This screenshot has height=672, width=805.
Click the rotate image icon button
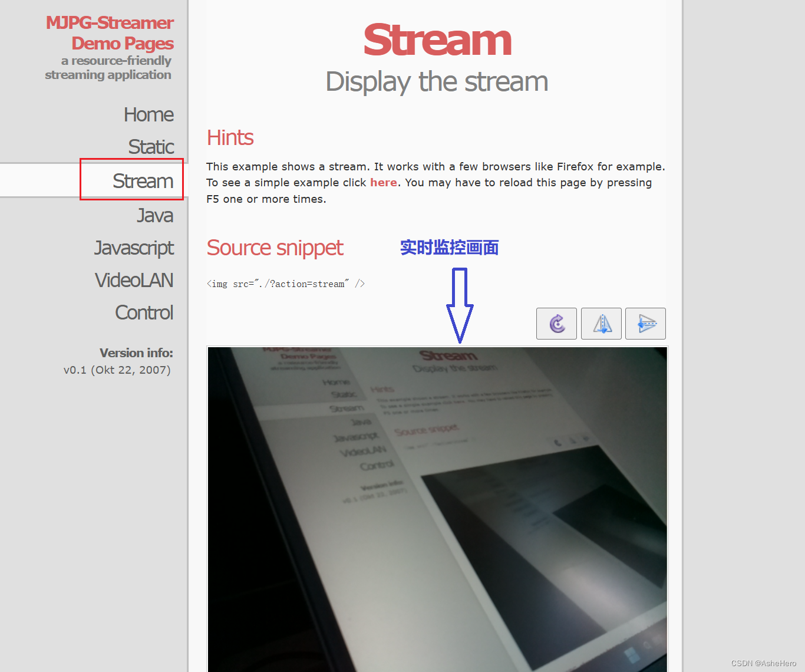pos(556,324)
